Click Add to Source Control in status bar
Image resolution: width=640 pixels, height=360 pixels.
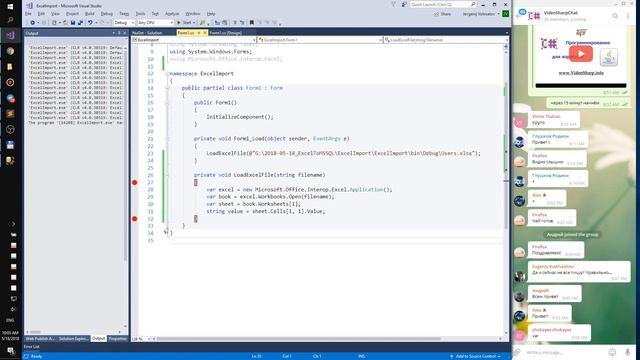[x=475, y=356]
